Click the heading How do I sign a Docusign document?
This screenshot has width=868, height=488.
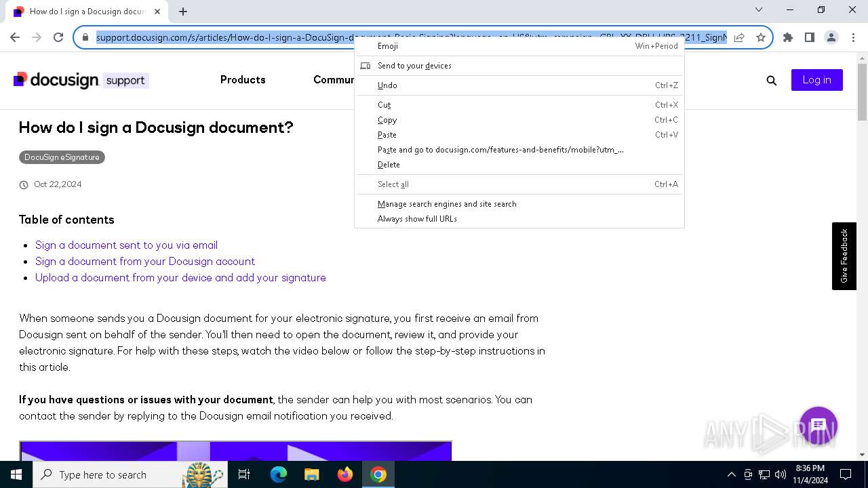(x=156, y=127)
